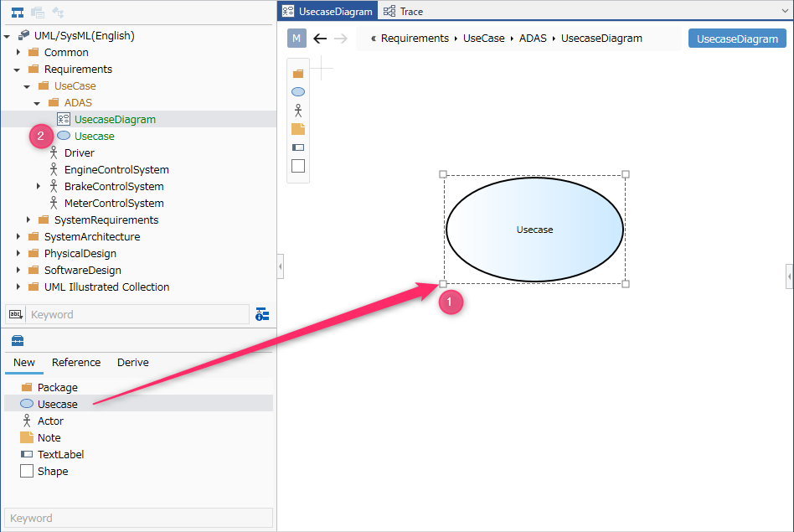Expand the SystemRequirements folder

pyautogui.click(x=28, y=220)
